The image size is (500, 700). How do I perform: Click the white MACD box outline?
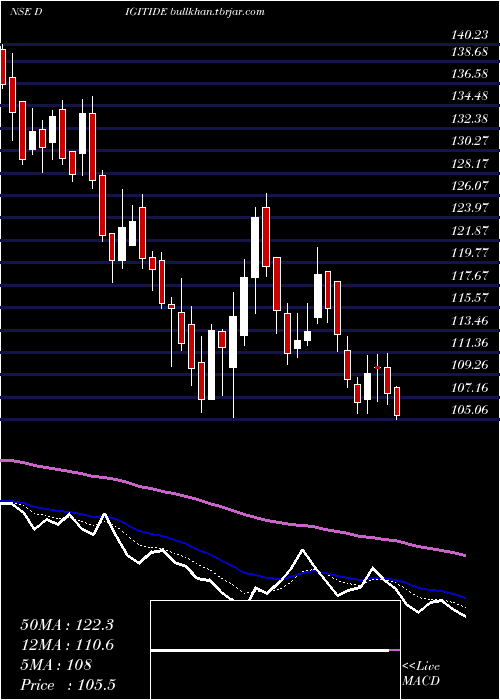pyautogui.click(x=275, y=650)
